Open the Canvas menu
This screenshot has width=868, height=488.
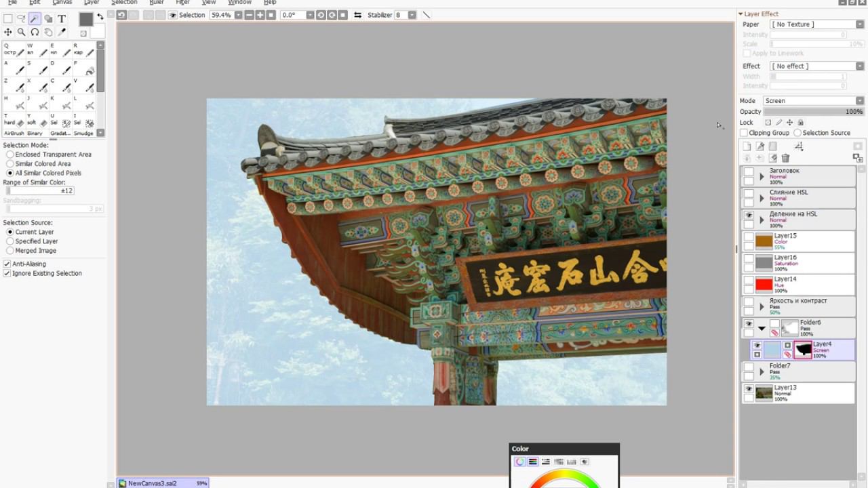62,3
